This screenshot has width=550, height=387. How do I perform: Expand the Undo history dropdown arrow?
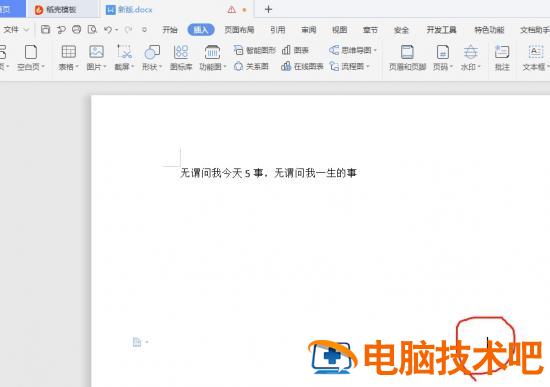(x=116, y=30)
